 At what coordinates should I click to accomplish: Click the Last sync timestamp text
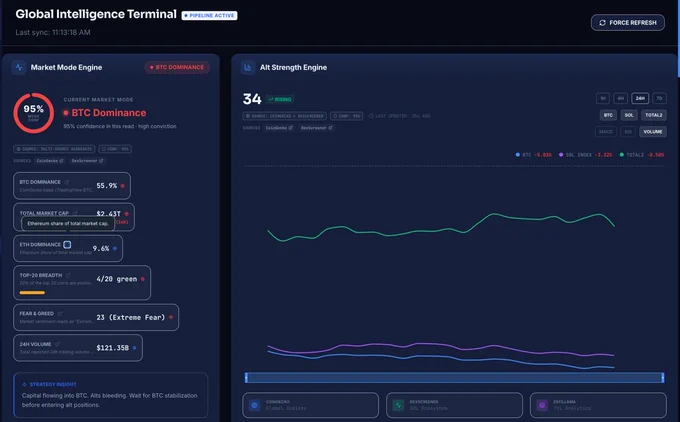pos(53,32)
